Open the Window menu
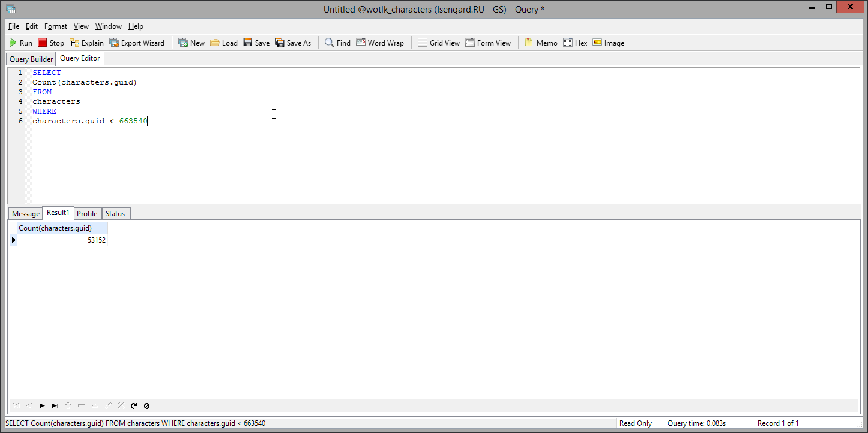This screenshot has width=868, height=433. 109,26
